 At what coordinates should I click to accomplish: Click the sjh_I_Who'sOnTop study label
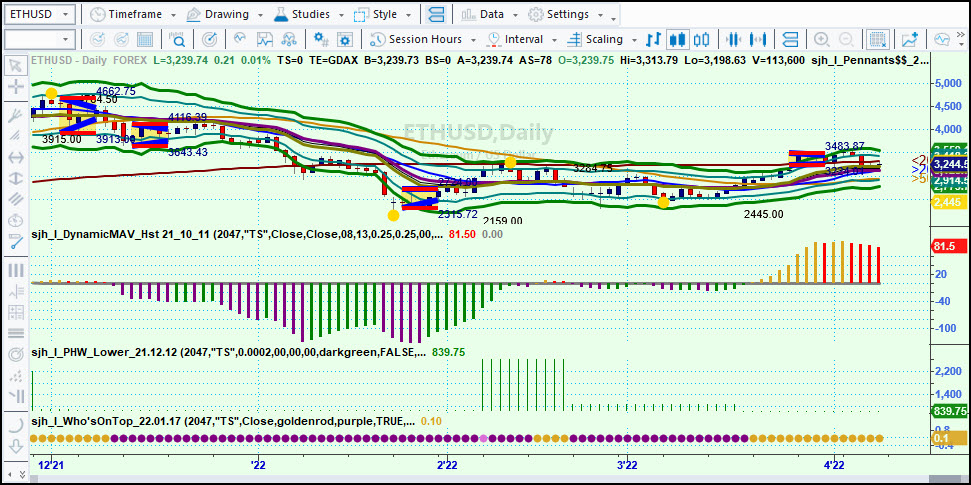click(x=222, y=421)
